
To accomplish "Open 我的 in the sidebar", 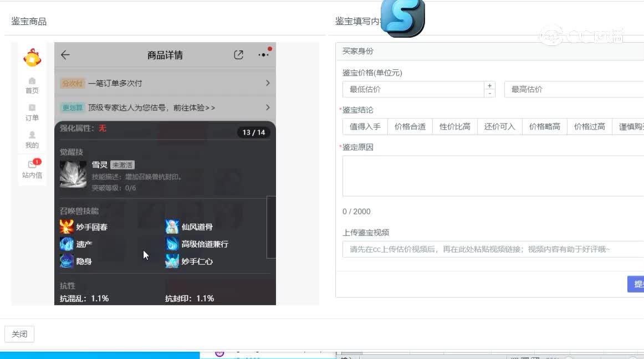I will (x=32, y=140).
